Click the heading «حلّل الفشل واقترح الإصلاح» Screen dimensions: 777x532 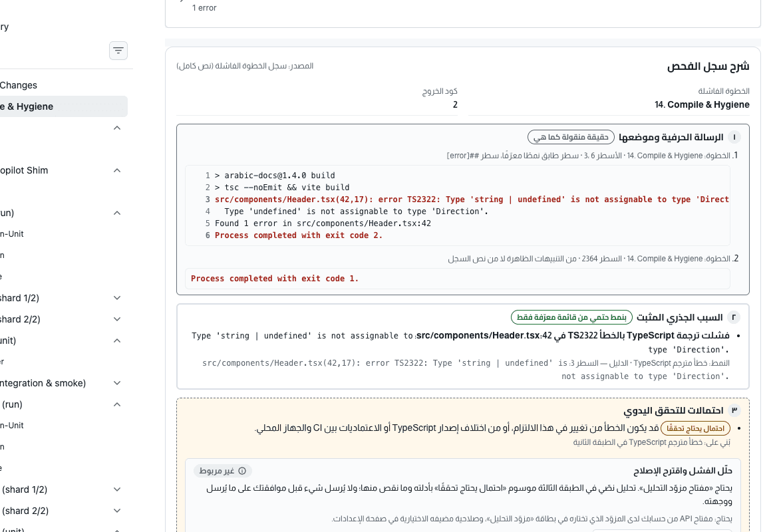[x=683, y=471]
